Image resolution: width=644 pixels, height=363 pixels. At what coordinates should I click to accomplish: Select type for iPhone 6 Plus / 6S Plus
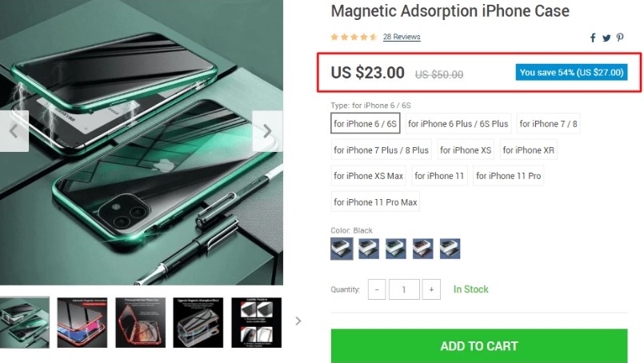tap(458, 124)
